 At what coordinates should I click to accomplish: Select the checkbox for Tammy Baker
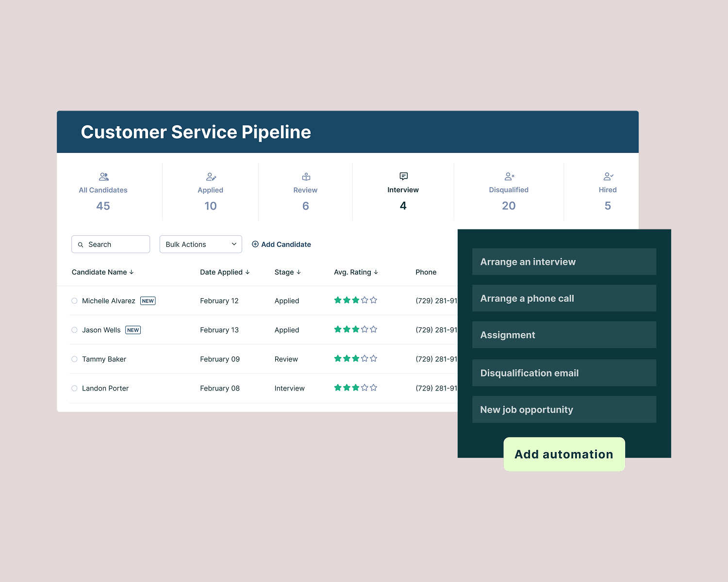coord(74,359)
